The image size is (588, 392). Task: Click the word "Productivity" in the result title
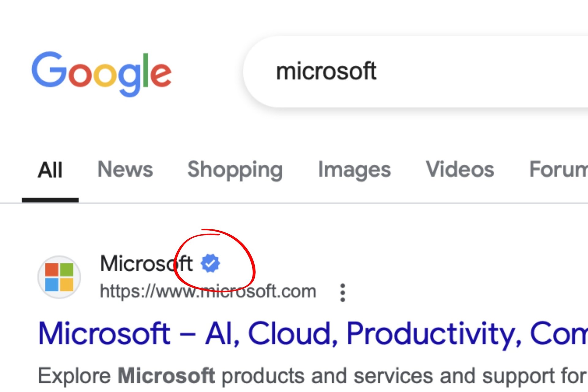(x=434, y=334)
